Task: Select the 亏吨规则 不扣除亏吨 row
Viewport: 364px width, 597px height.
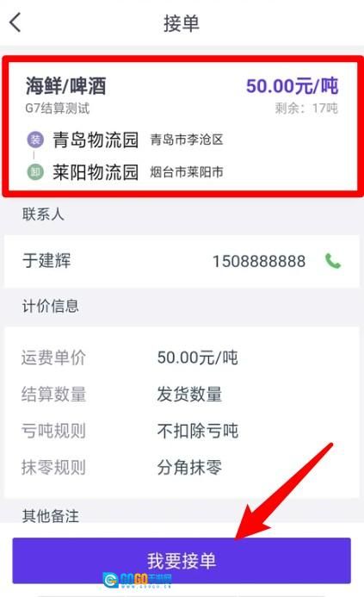Action: [182, 431]
